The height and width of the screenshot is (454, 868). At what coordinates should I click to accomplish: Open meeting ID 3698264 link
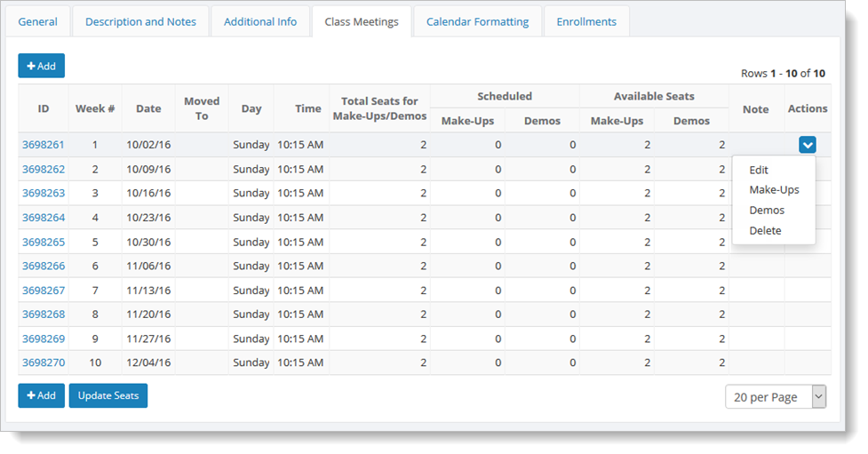click(44, 218)
